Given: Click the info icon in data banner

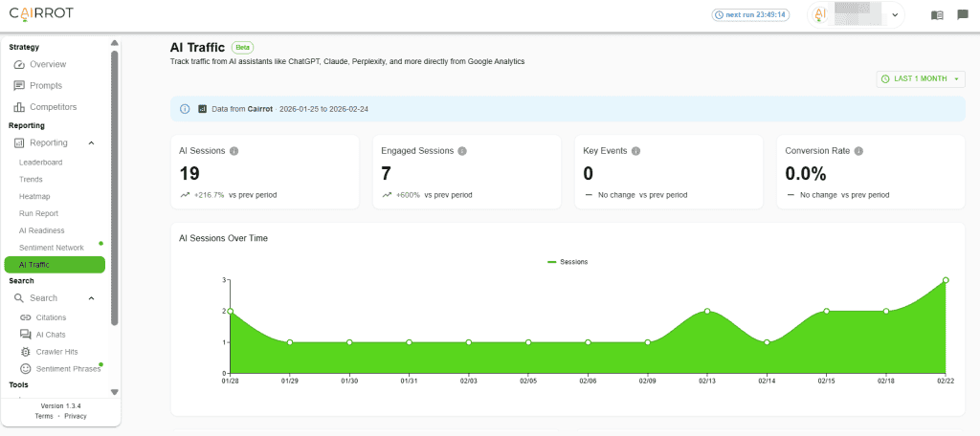Looking at the screenshot, I should point(185,109).
